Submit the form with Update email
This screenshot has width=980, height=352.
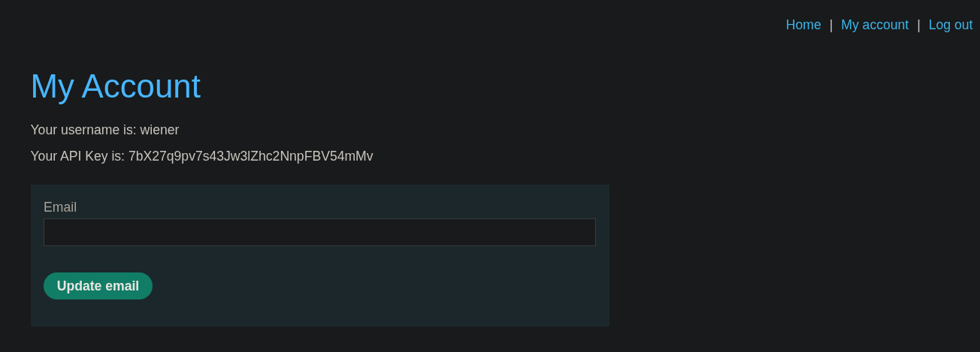click(98, 286)
